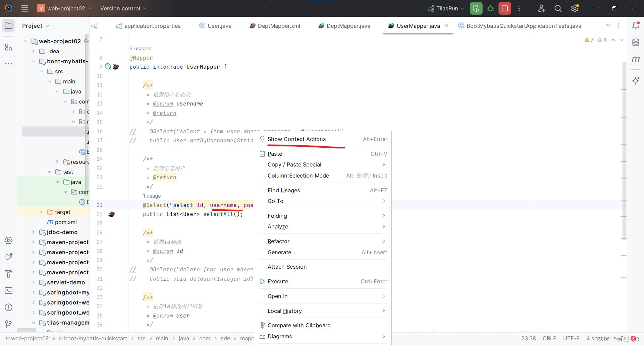Image resolution: width=644 pixels, height=345 pixels.
Task: Expand the servlet-demo module
Action: pos(33,282)
